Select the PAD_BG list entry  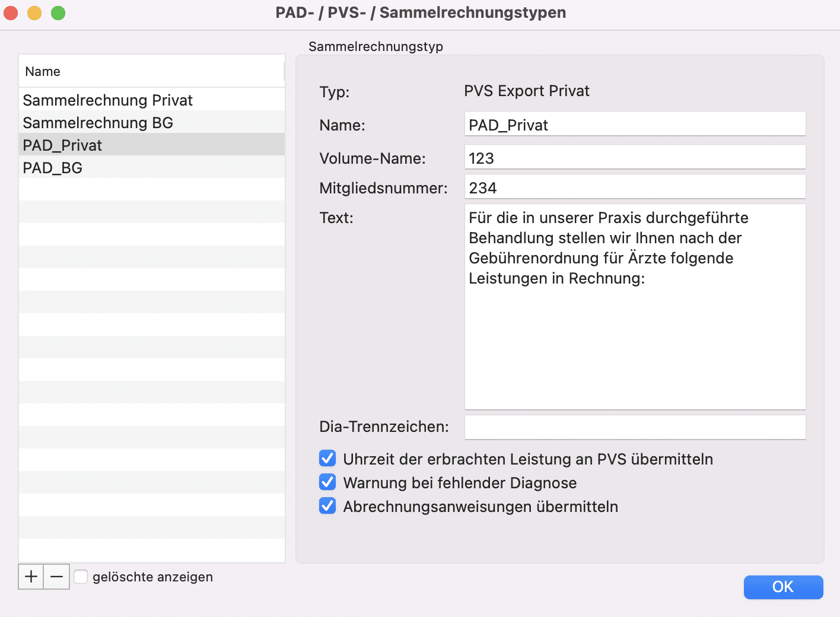[152, 167]
